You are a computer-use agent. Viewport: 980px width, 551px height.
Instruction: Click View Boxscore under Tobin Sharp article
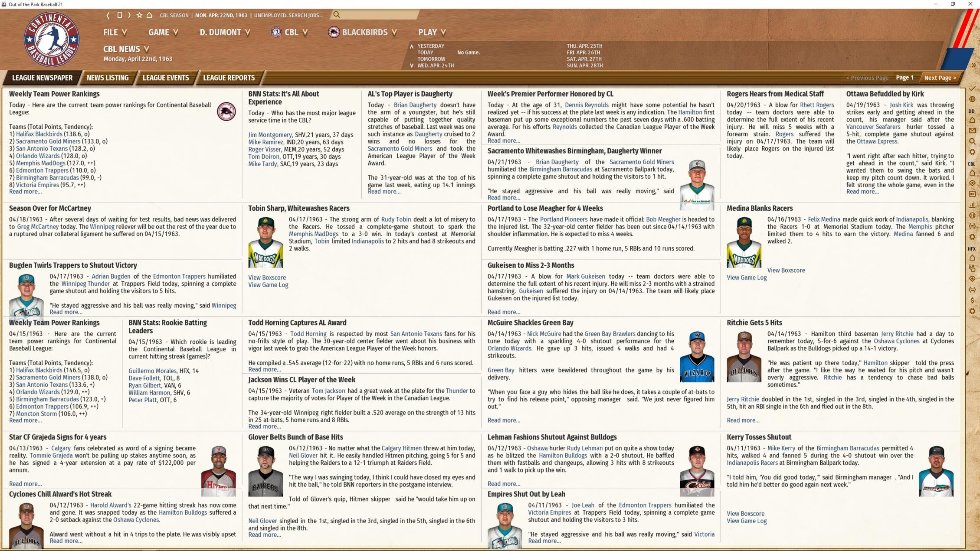coord(267,277)
